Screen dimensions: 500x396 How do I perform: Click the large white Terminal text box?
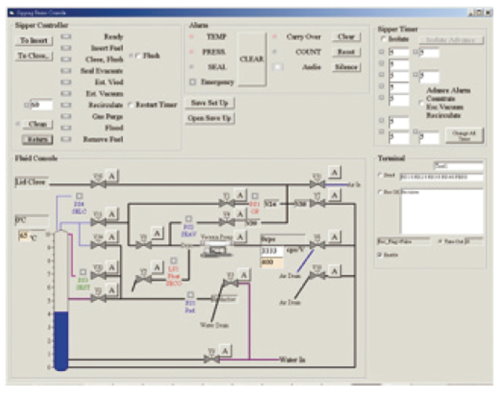[442, 212]
